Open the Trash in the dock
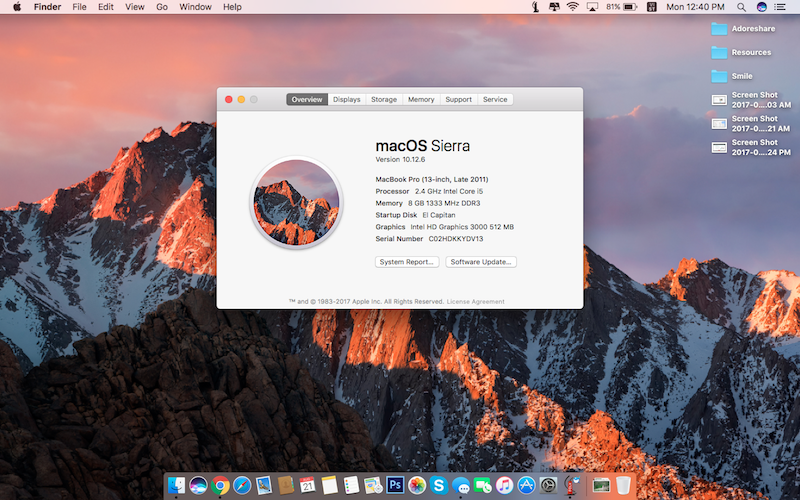 pos(624,485)
